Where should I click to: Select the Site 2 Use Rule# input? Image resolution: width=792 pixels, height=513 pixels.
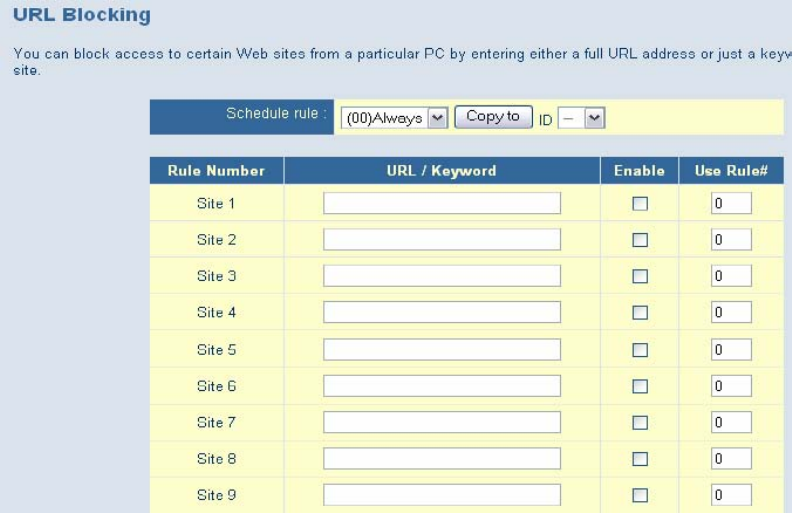coord(730,240)
